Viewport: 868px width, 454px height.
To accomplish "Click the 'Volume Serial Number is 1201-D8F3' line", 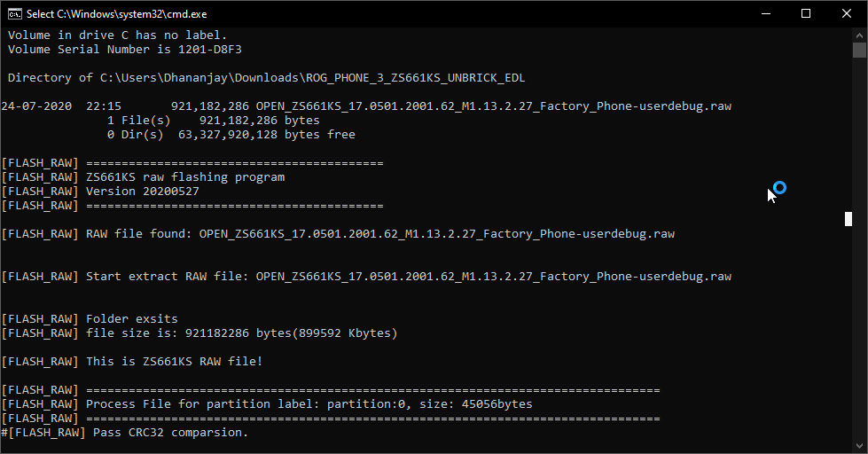I will [124, 50].
